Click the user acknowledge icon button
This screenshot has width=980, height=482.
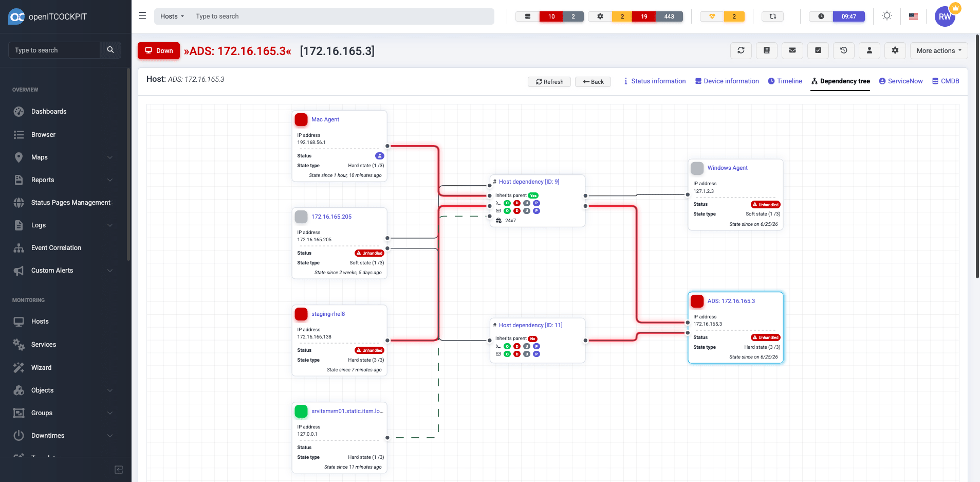[x=869, y=50]
